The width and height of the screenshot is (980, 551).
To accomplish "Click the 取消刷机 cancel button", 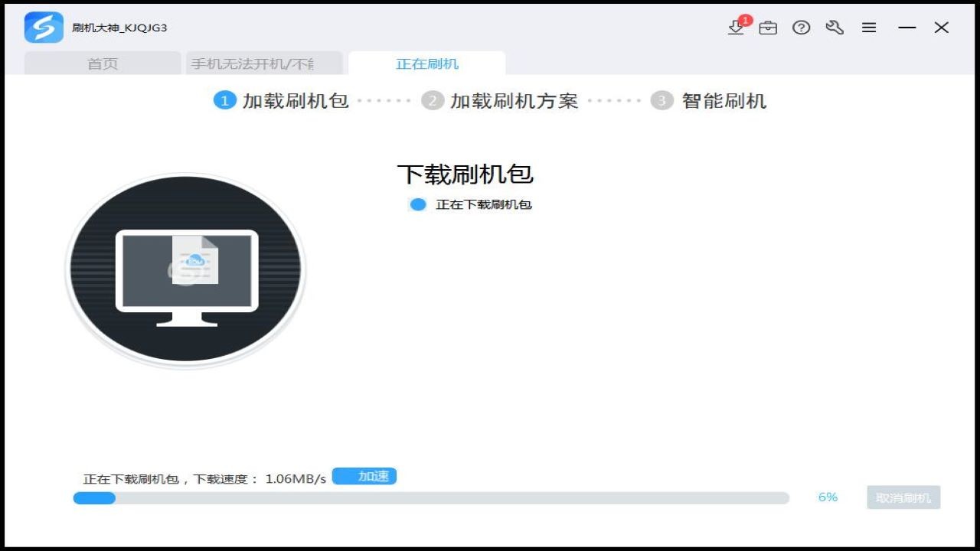I will (x=903, y=497).
